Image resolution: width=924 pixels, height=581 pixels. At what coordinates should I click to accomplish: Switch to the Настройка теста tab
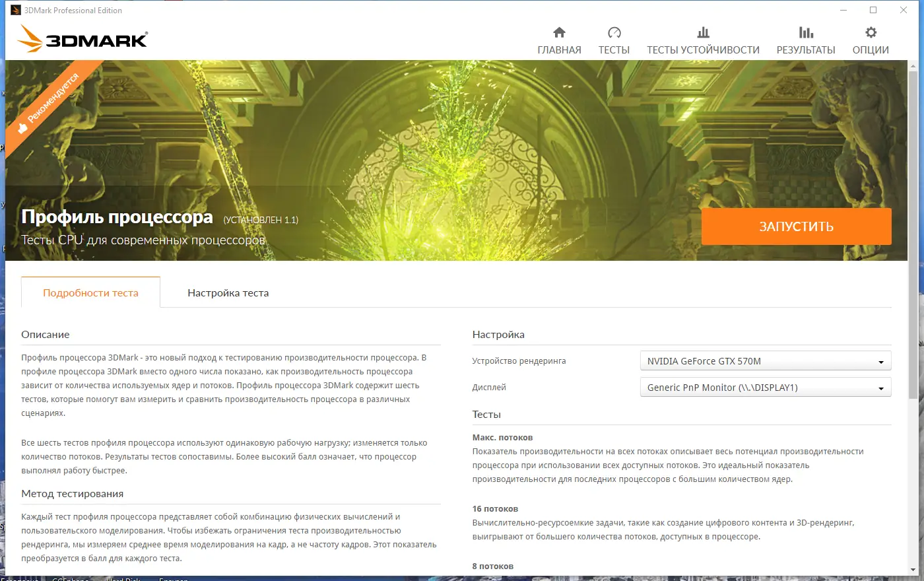click(x=228, y=292)
